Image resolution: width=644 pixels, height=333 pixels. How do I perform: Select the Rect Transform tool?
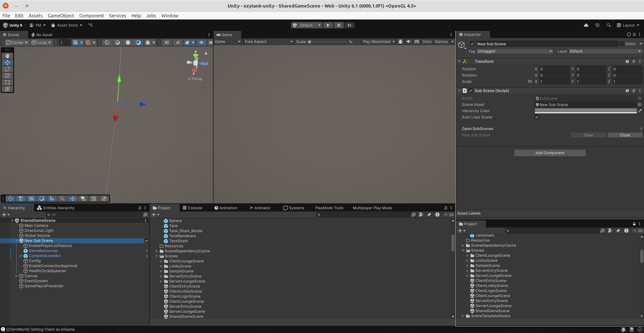pyautogui.click(x=7, y=82)
